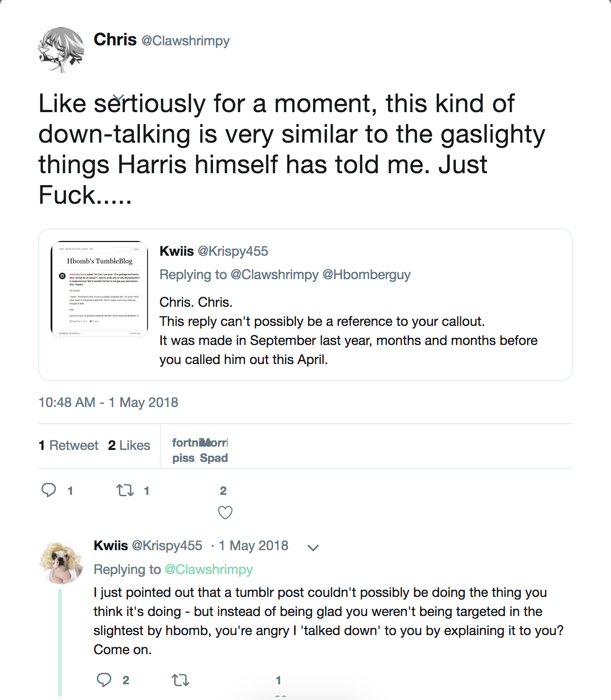Like Chris's tweet with the heart icon

[225, 512]
